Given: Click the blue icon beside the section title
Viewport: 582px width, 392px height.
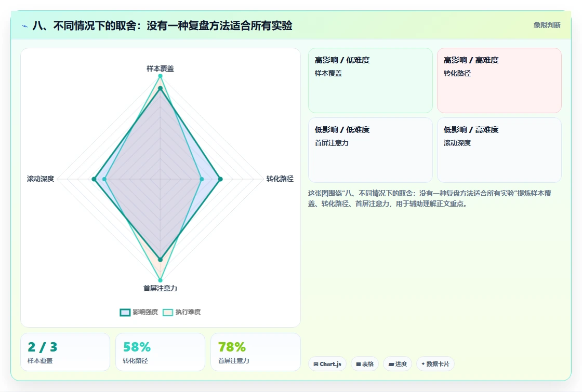Looking at the screenshot, I should click(25, 26).
